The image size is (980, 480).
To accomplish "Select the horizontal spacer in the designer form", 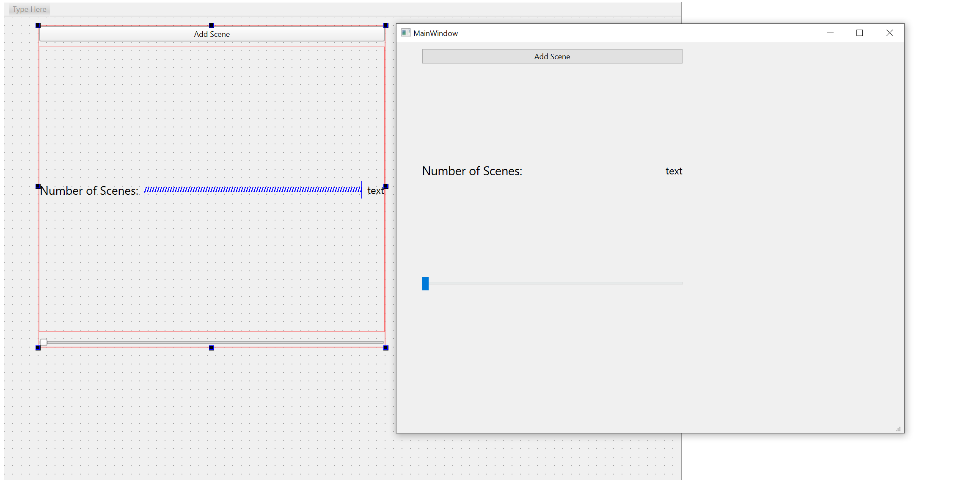I will coord(253,190).
